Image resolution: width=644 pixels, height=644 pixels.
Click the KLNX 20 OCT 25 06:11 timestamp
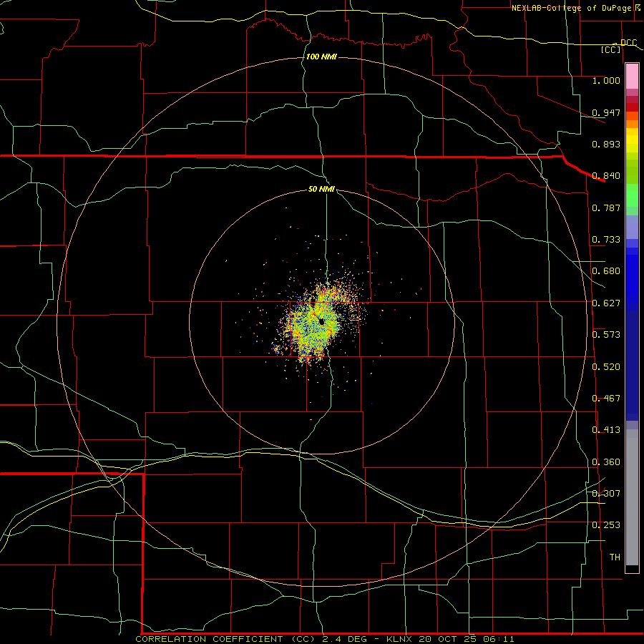click(450, 639)
